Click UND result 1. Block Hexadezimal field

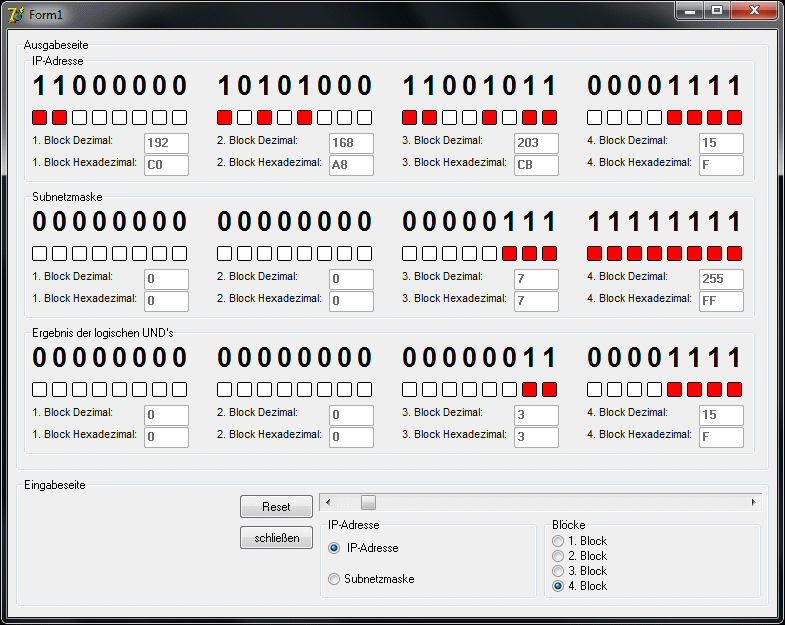pos(166,437)
